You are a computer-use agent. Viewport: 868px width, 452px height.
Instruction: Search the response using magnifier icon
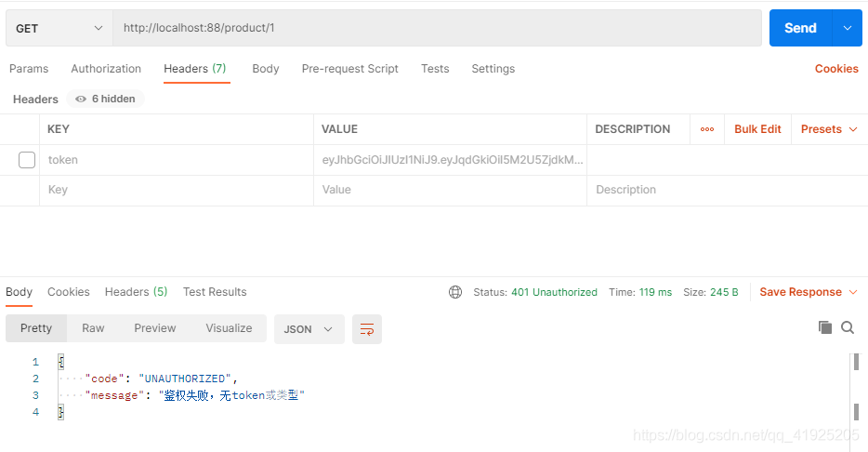[x=848, y=327]
